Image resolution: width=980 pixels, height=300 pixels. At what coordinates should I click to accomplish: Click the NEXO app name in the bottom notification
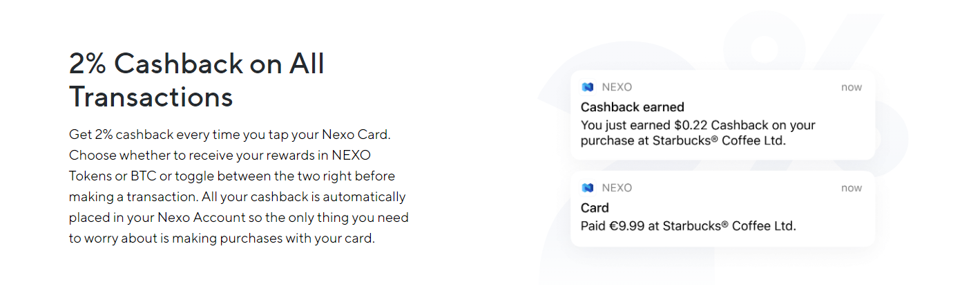(617, 188)
